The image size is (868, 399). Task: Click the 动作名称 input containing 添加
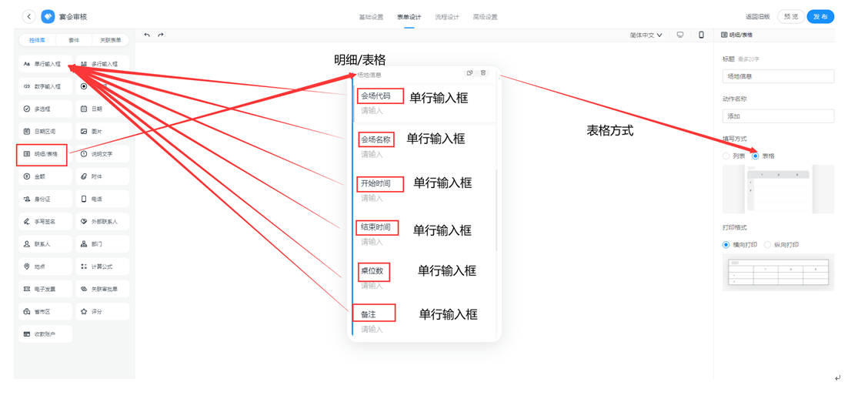(x=778, y=116)
